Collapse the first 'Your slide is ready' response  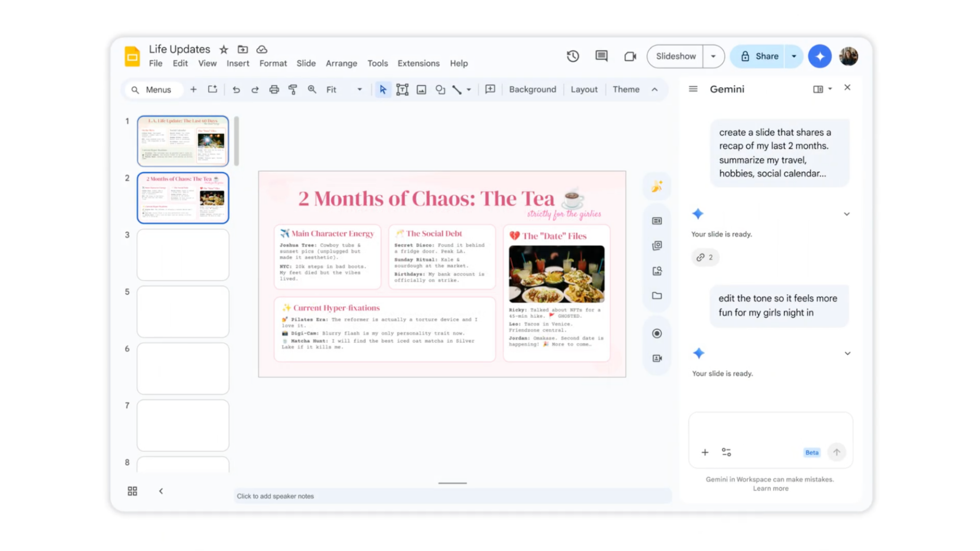click(x=847, y=214)
